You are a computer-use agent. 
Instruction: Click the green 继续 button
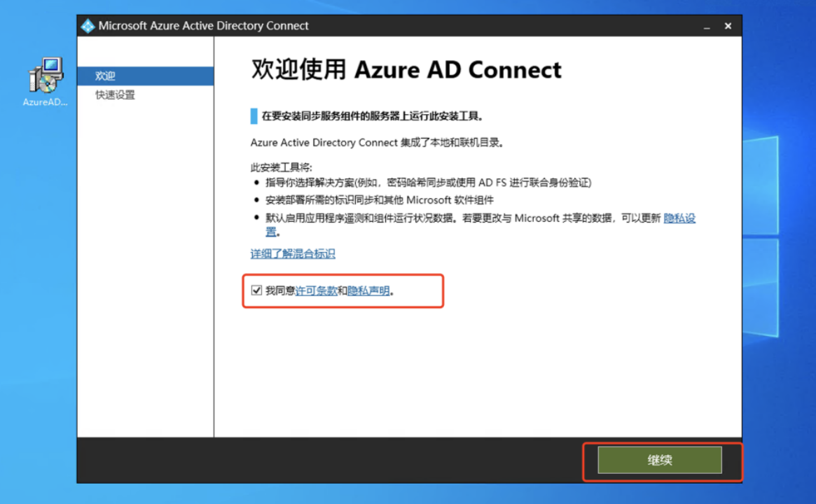coord(659,460)
